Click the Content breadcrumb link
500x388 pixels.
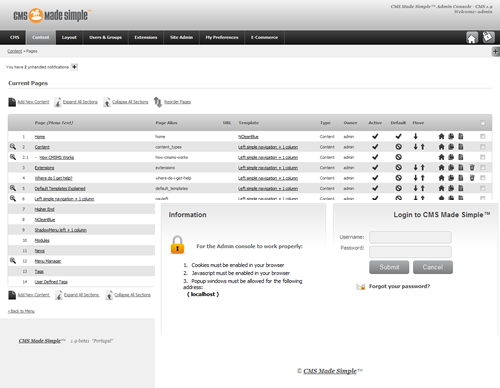pyautogui.click(x=15, y=51)
